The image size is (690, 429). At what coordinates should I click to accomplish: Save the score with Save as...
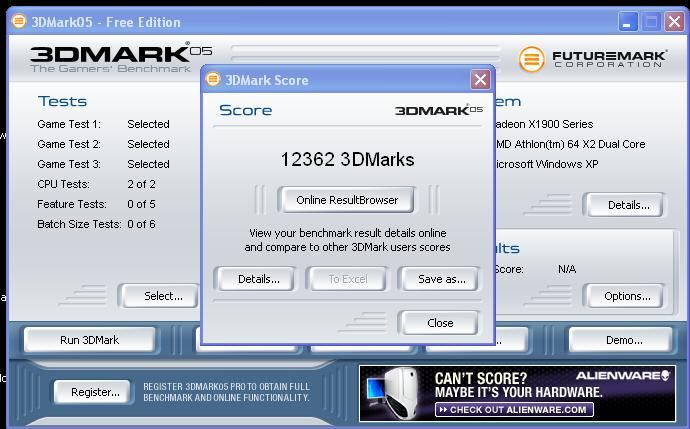[x=441, y=279]
